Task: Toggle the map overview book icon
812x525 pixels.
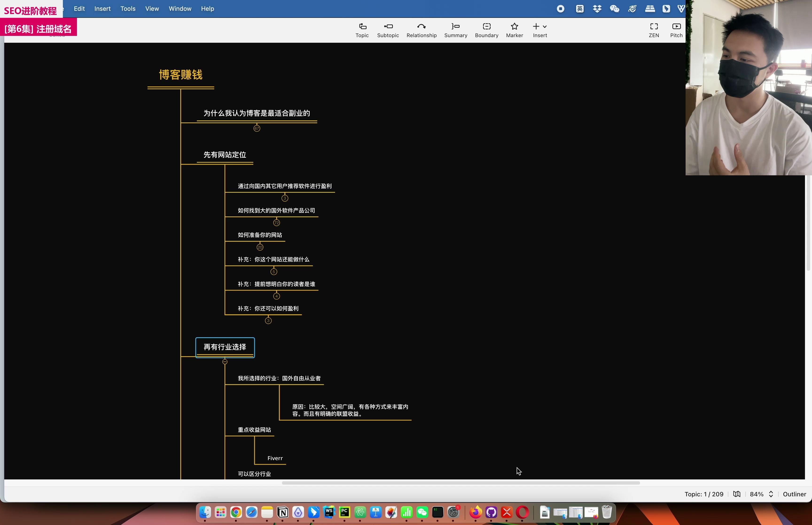Action: point(737,494)
